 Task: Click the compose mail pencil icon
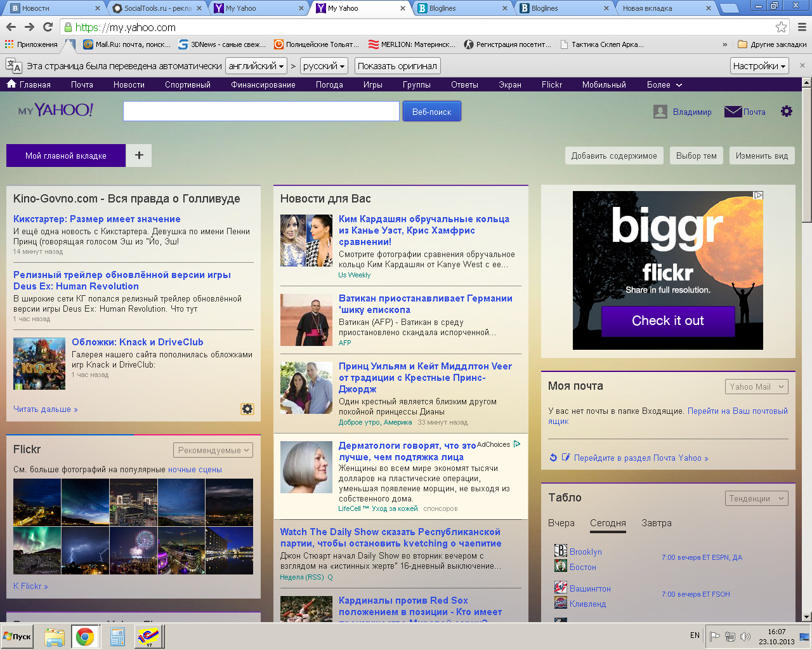tap(566, 458)
